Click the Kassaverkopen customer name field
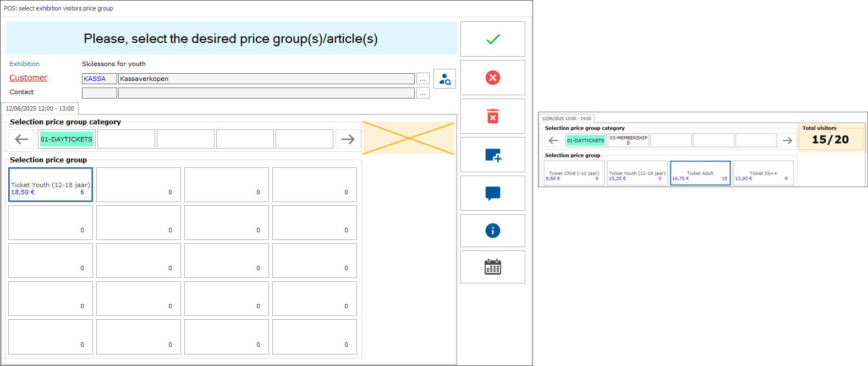This screenshot has height=366, width=868. pyautogui.click(x=266, y=79)
